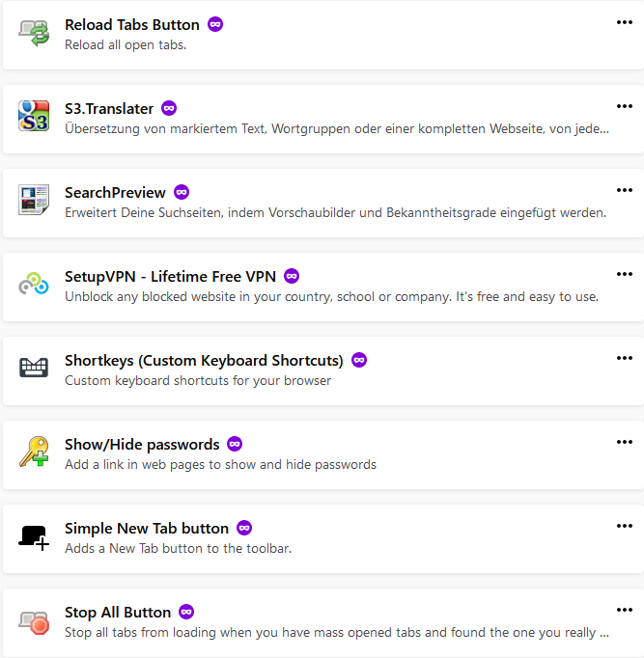Viewport: 644px width, 658px height.
Task: Click the Show/Hide passwords key icon
Action: click(34, 452)
